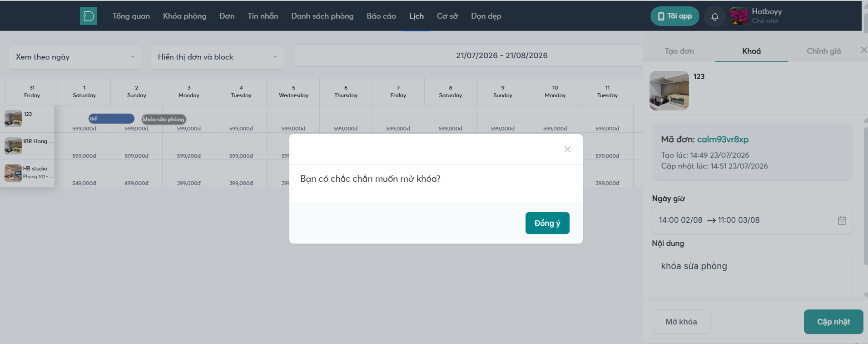868x344 pixels.
Task: Expand the Xem theo ngày dropdown
Action: [x=75, y=57]
